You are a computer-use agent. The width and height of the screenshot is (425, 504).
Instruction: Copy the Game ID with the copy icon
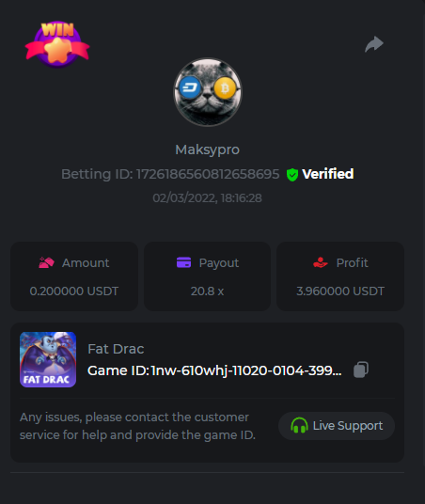pos(361,370)
